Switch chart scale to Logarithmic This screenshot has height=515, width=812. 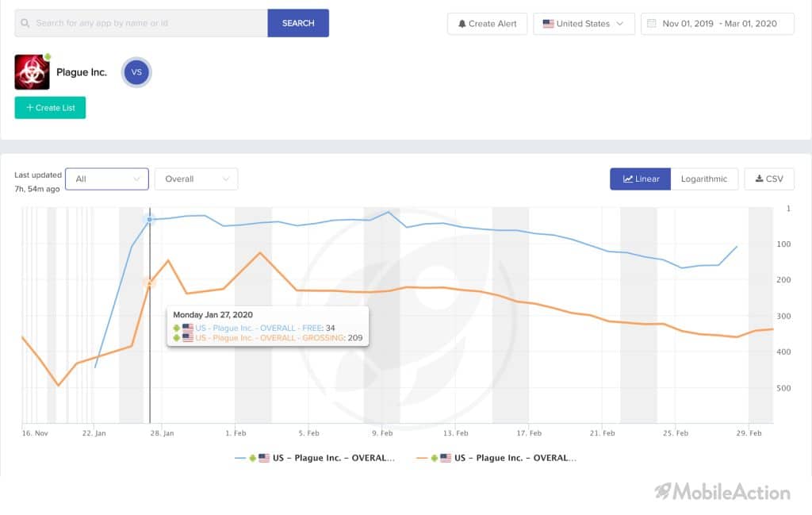pos(704,179)
